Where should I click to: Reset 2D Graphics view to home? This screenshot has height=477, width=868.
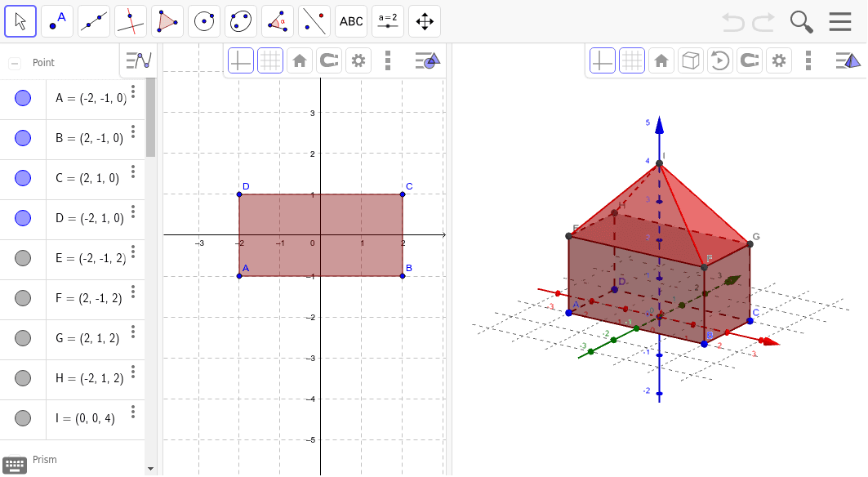(300, 60)
